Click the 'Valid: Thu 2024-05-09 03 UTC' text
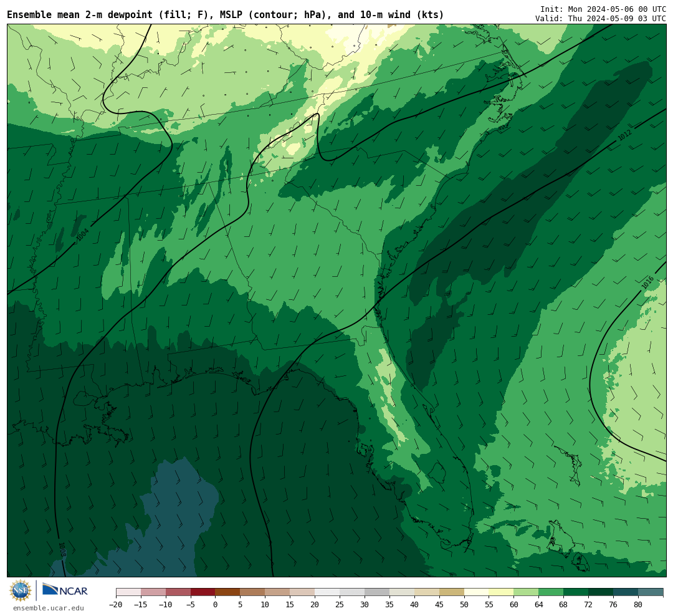Image resolution: width=673 pixels, height=616 pixels. coord(601,19)
